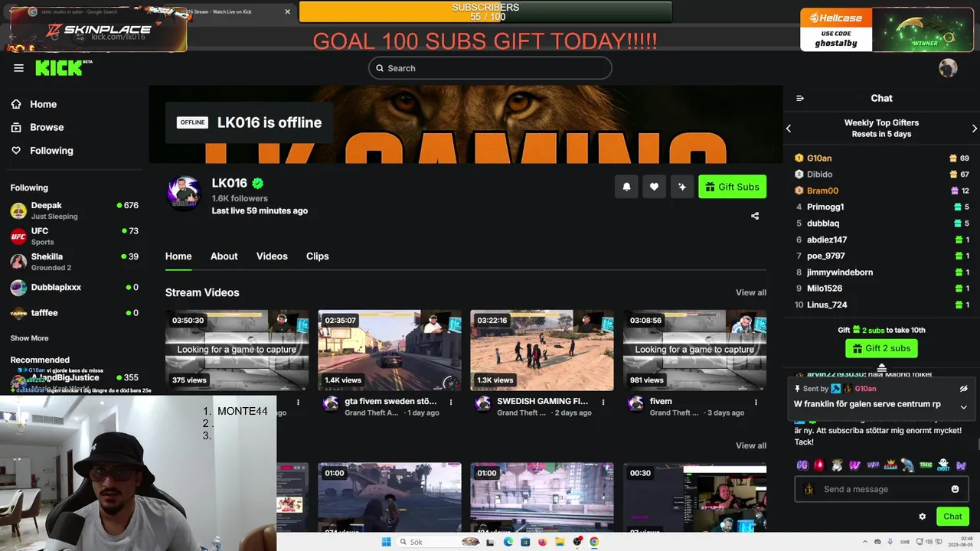980x551 pixels.
Task: Insert the ASLAN crown emote
Action: (890, 465)
